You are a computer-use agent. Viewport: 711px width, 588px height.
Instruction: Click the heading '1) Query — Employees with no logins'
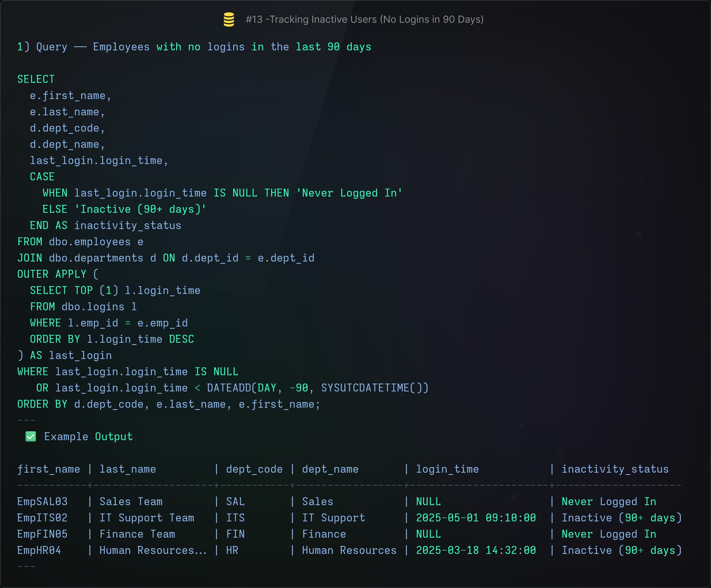pyautogui.click(x=194, y=47)
